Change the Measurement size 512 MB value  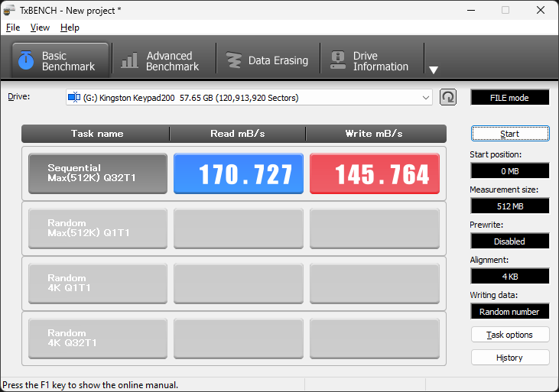click(x=509, y=206)
